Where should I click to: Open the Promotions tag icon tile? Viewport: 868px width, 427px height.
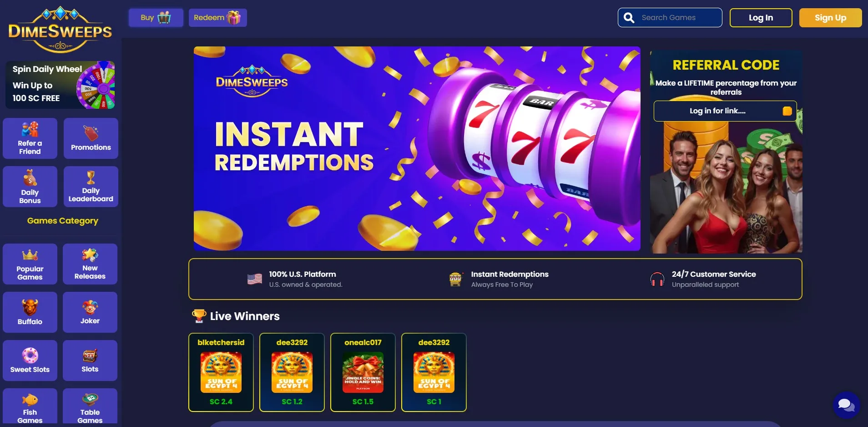(x=91, y=138)
